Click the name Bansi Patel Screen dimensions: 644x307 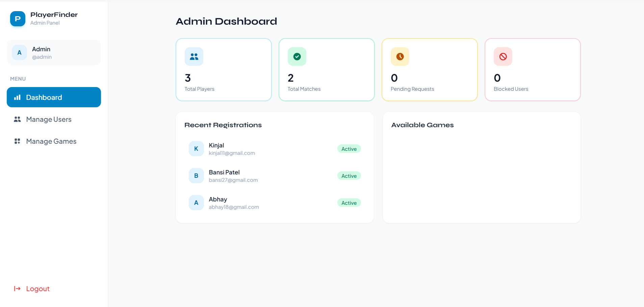tap(224, 172)
